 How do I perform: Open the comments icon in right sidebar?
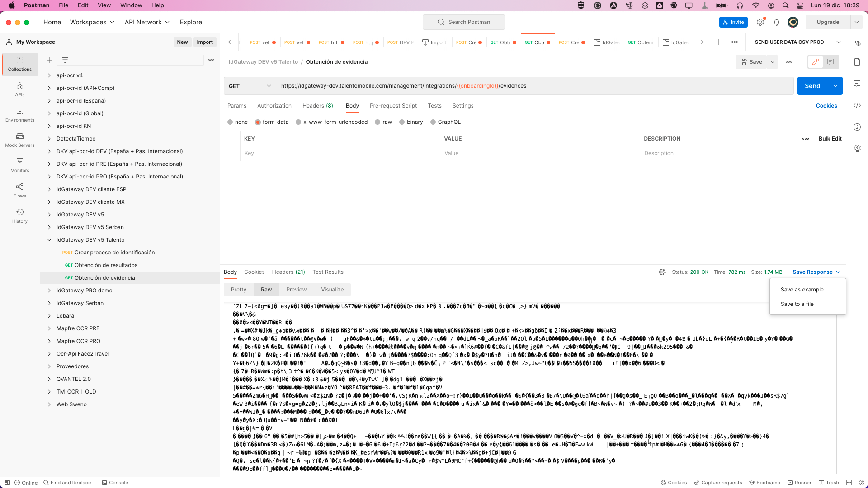(857, 84)
